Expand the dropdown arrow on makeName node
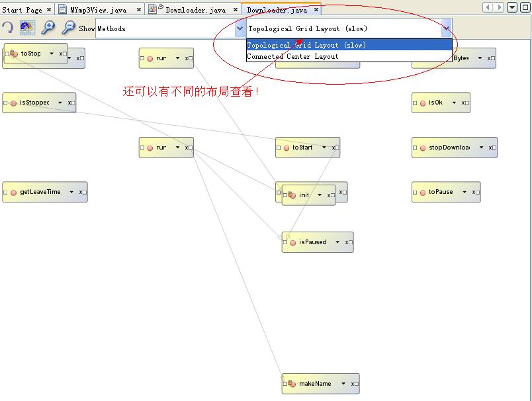Image resolution: width=532 pixels, height=401 pixels. click(x=343, y=384)
